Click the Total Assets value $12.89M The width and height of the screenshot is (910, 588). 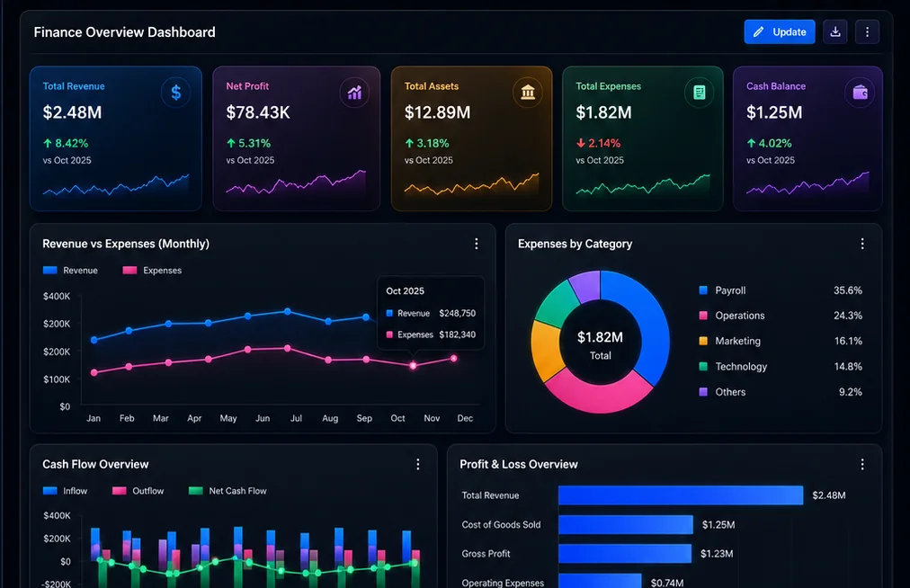[438, 112]
